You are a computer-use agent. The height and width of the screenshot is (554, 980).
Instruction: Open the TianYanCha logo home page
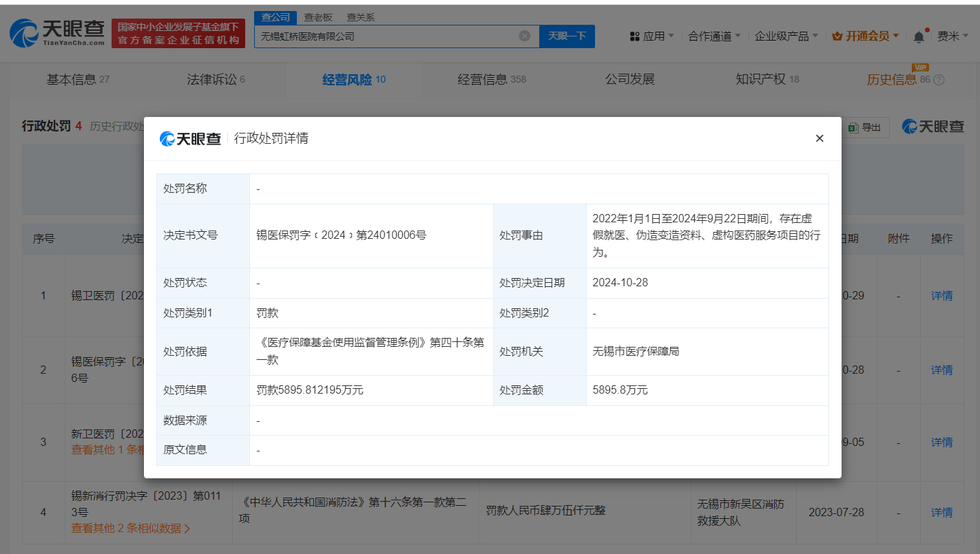[x=57, y=32]
